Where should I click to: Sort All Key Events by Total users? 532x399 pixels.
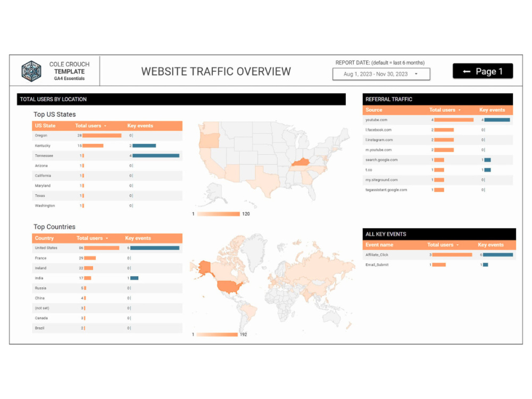click(x=443, y=245)
